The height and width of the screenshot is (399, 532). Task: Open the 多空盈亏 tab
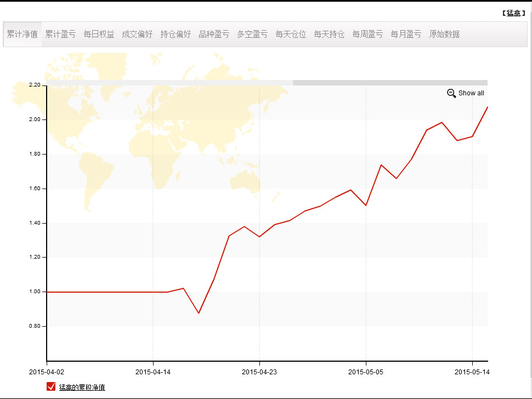(x=252, y=34)
